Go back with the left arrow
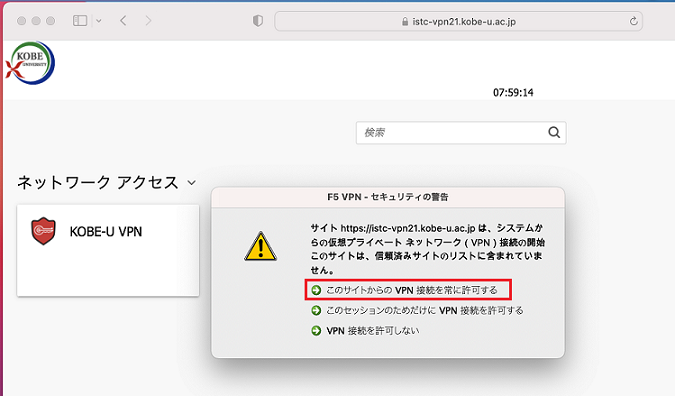 pyautogui.click(x=123, y=21)
